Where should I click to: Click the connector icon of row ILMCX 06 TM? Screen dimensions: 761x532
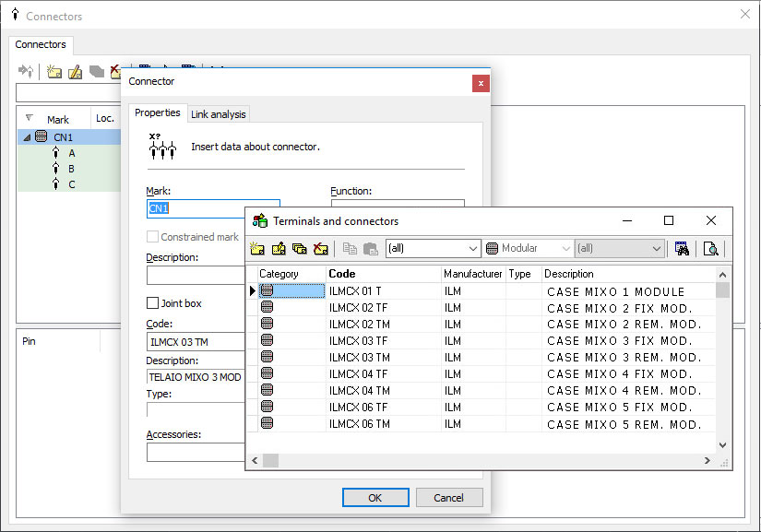coord(267,422)
